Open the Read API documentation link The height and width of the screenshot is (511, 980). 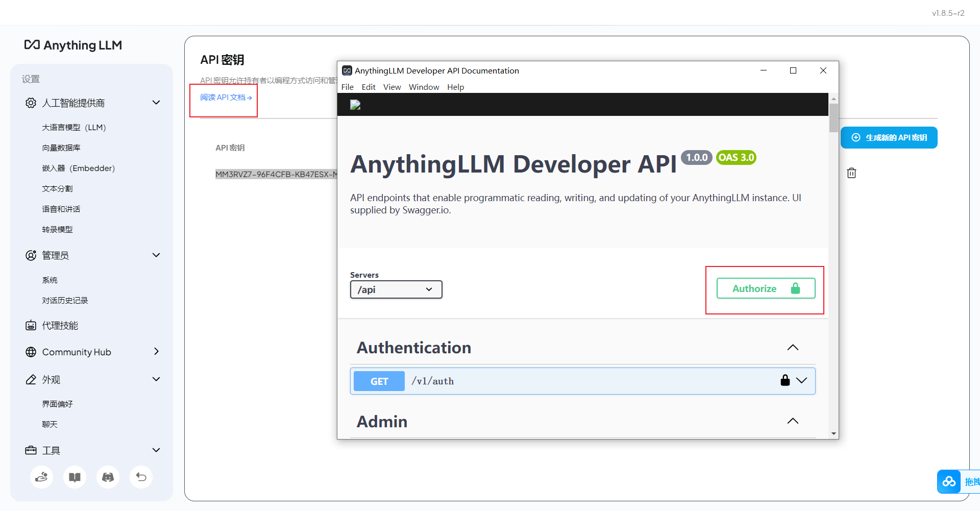226,98
